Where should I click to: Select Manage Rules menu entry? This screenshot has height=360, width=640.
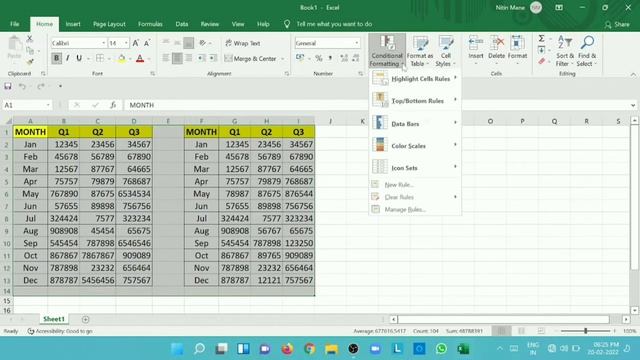pyautogui.click(x=415, y=209)
